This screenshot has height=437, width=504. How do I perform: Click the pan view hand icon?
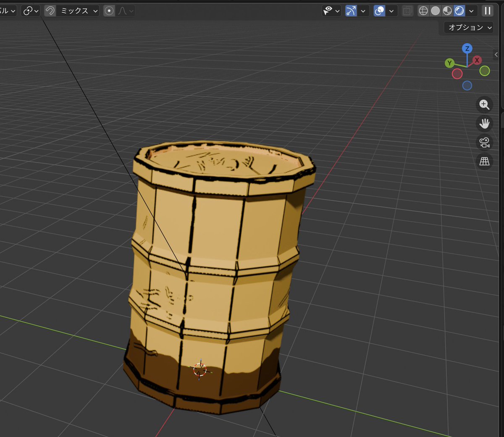click(x=484, y=123)
